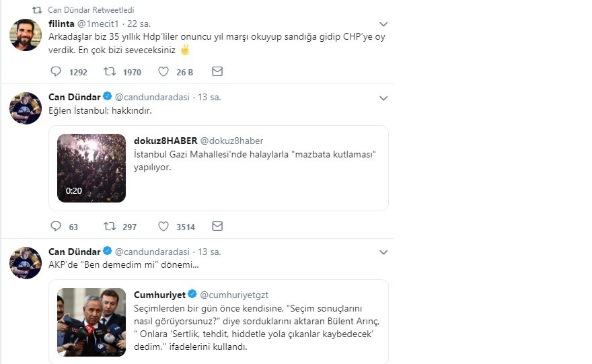Like the tweet with 3514 likes
The width and height of the screenshot is (592, 364).
(163, 226)
